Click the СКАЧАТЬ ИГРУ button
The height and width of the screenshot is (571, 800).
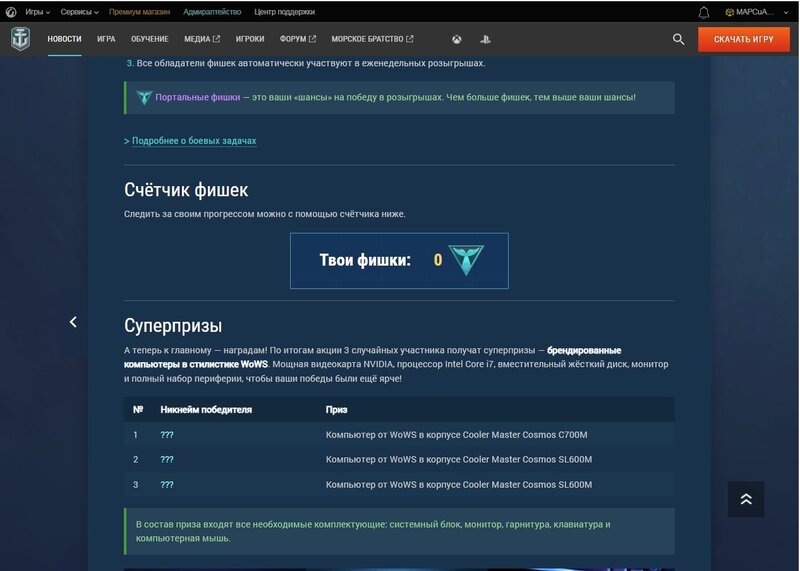(x=743, y=39)
